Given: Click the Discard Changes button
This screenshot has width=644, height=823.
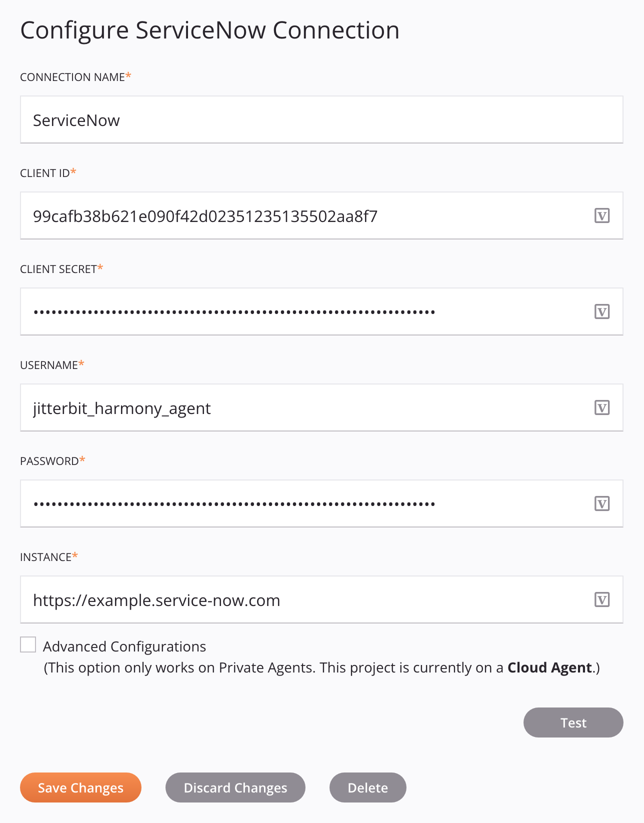Looking at the screenshot, I should [235, 787].
